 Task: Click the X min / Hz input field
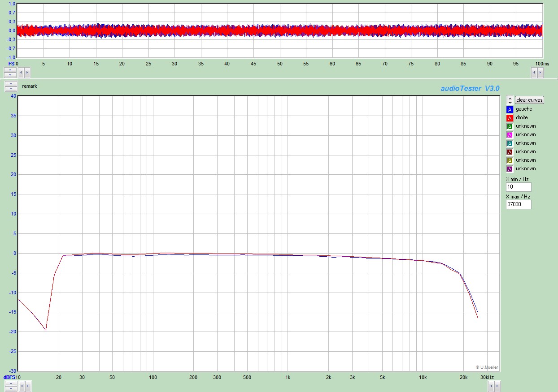click(518, 187)
